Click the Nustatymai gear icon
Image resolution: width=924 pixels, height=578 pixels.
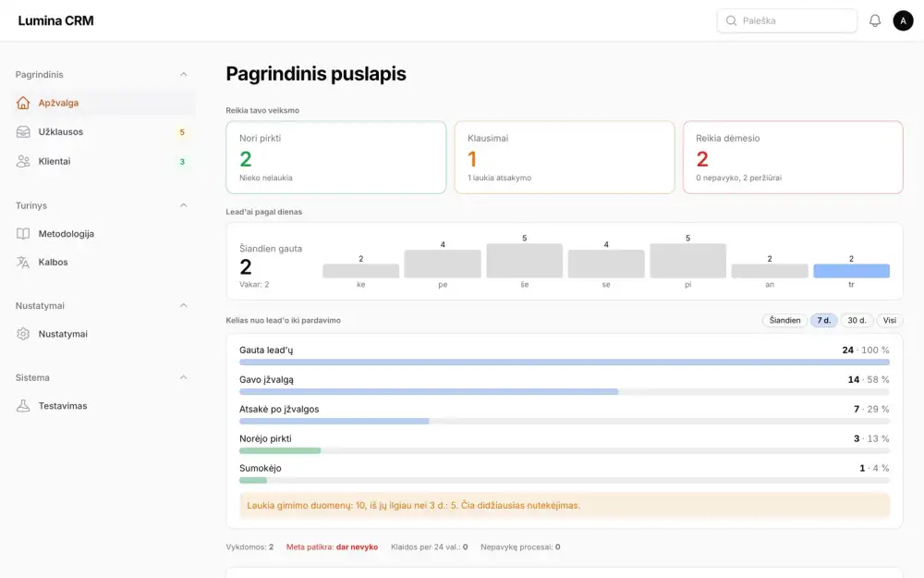click(23, 334)
